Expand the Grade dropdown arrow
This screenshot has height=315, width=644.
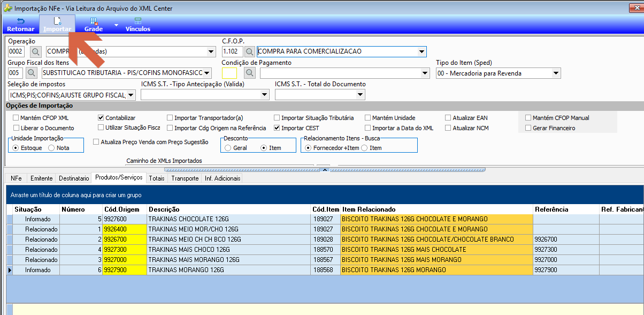116,25
